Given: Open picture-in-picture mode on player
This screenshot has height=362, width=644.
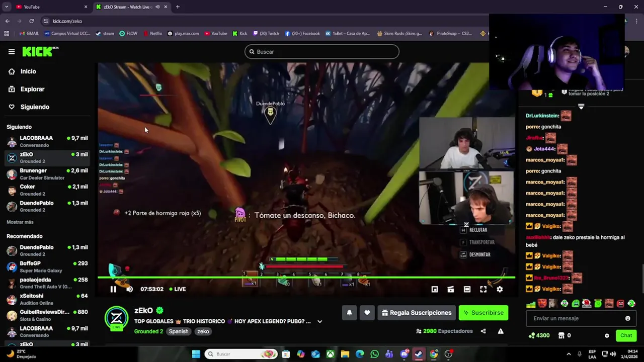Looking at the screenshot, I should coord(435,289).
